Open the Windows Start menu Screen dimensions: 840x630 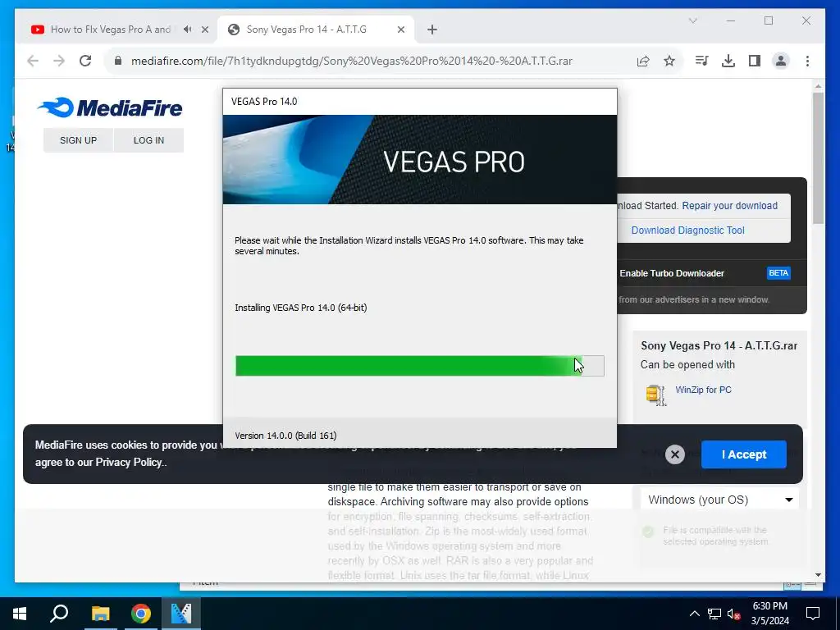tap(20, 613)
